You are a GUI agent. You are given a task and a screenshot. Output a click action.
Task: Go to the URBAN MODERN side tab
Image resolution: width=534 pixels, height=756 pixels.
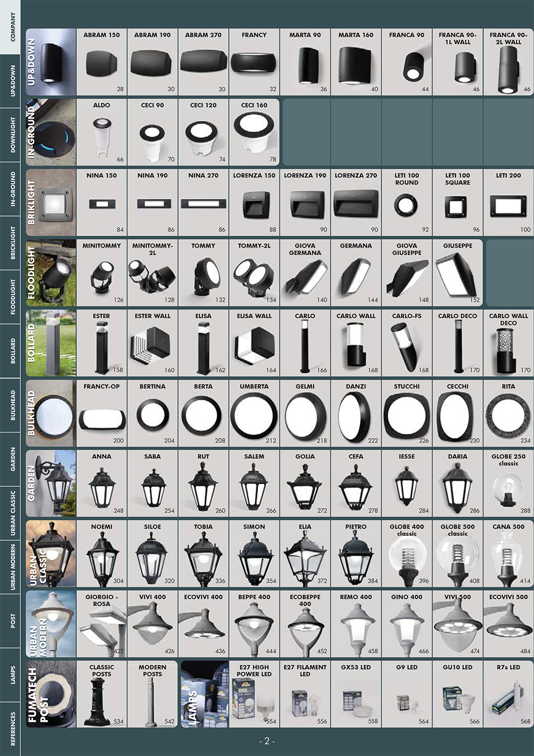pos(10,567)
